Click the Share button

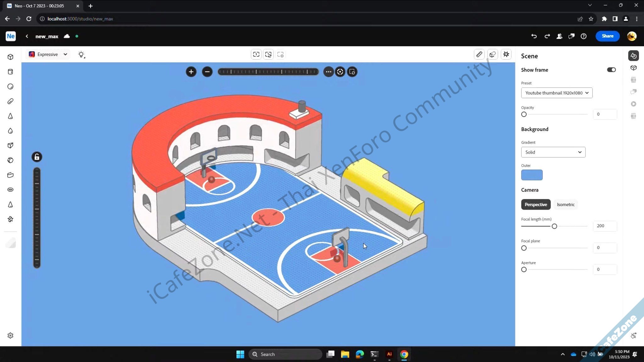607,36
